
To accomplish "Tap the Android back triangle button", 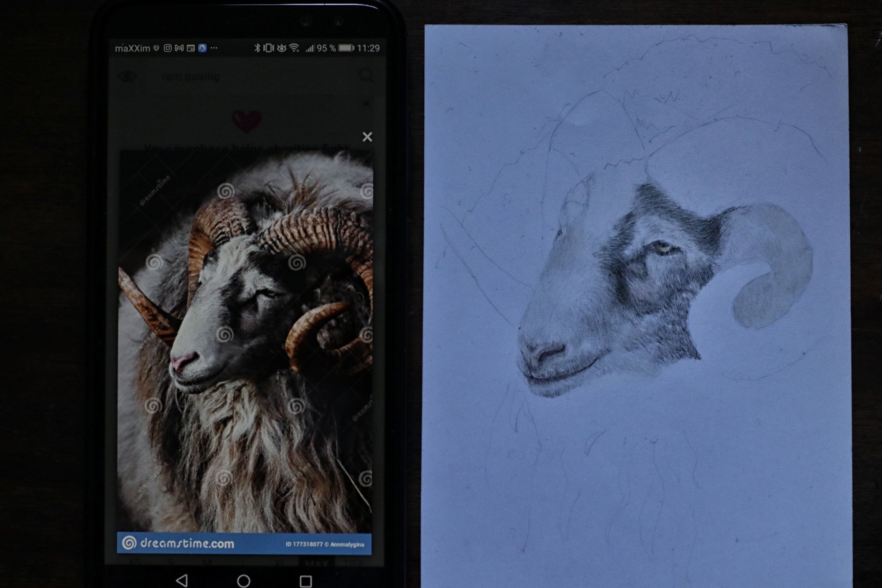I will (x=182, y=580).
